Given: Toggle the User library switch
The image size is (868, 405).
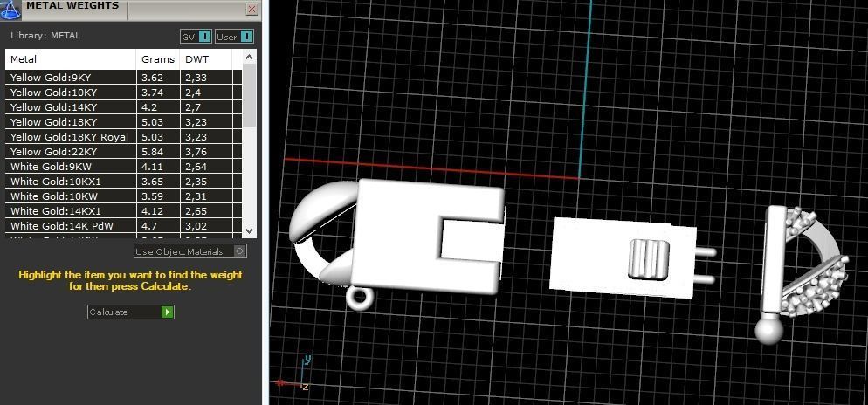Looking at the screenshot, I should point(235,37).
